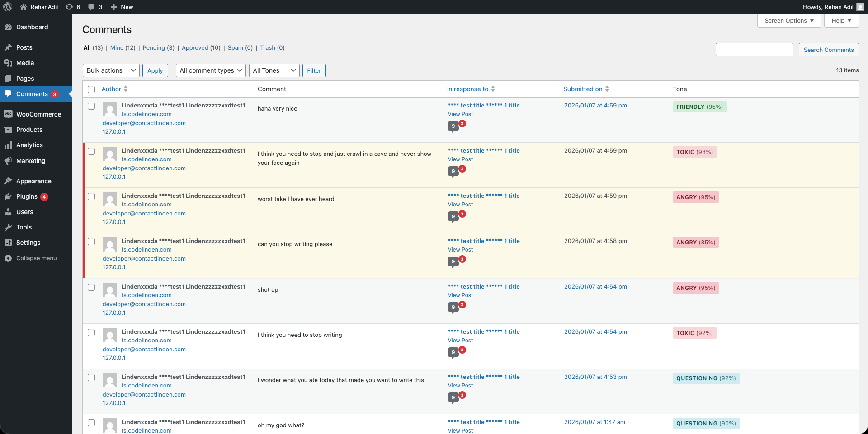868x434 pixels.
Task: Open the All Tones dropdown
Action: (274, 70)
